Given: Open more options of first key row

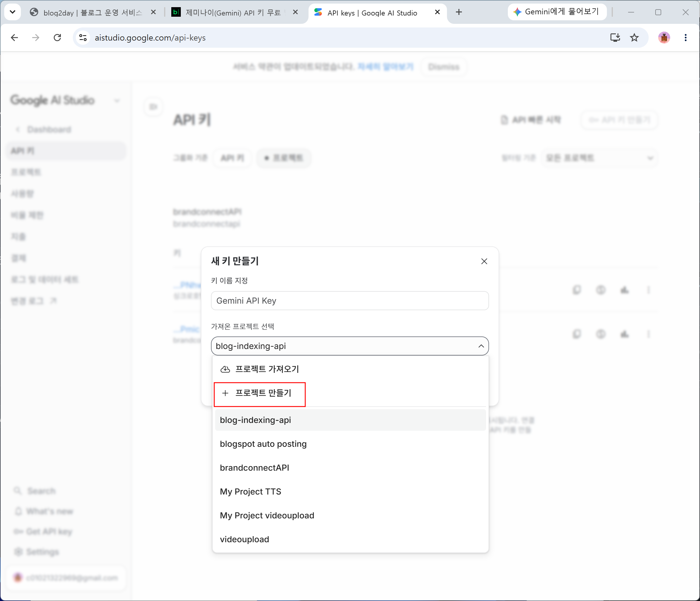Looking at the screenshot, I should point(648,290).
